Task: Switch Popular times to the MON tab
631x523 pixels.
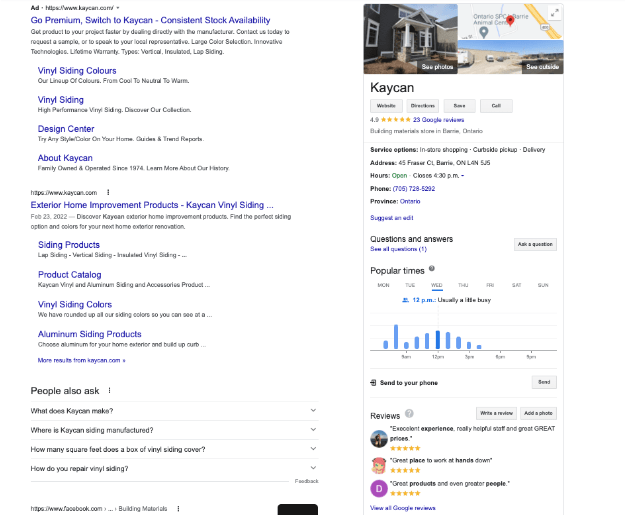Action: (383, 285)
